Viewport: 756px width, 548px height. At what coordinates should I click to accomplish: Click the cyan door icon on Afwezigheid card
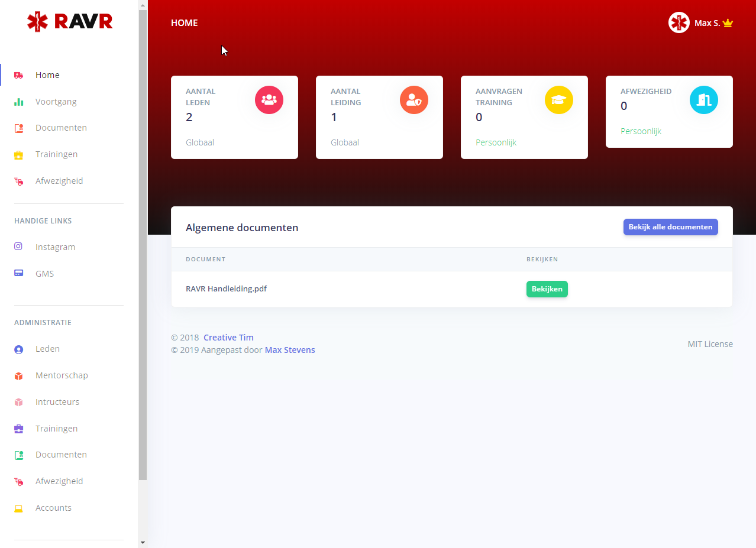704,100
